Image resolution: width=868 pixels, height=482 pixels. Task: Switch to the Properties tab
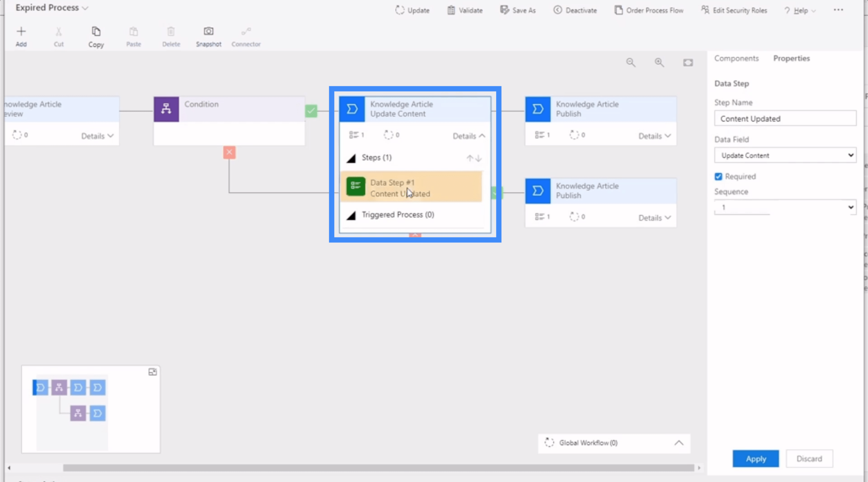791,58
